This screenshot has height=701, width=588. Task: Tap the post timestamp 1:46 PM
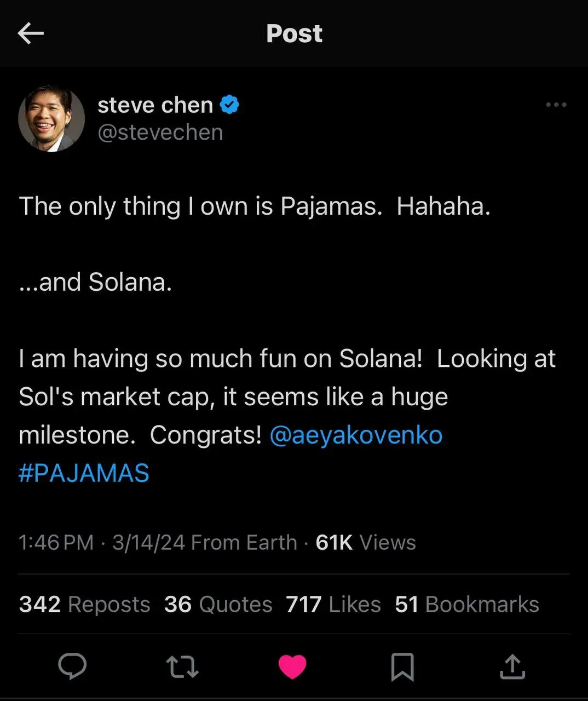tap(56, 543)
